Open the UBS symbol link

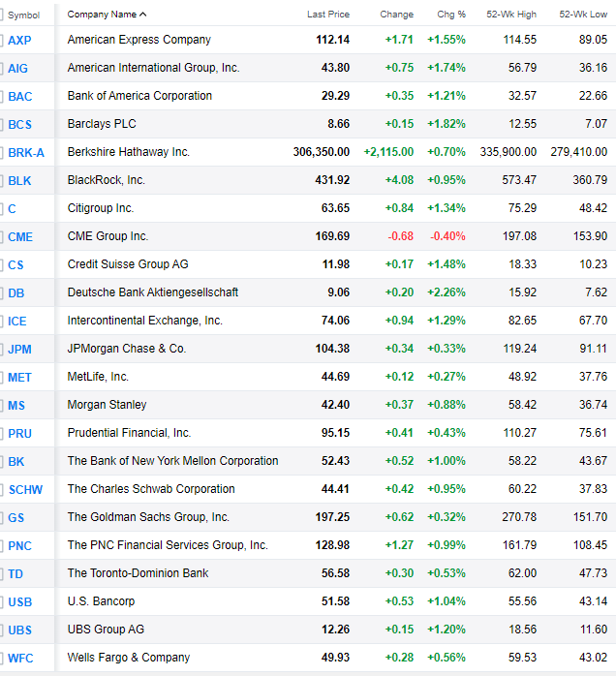19,630
